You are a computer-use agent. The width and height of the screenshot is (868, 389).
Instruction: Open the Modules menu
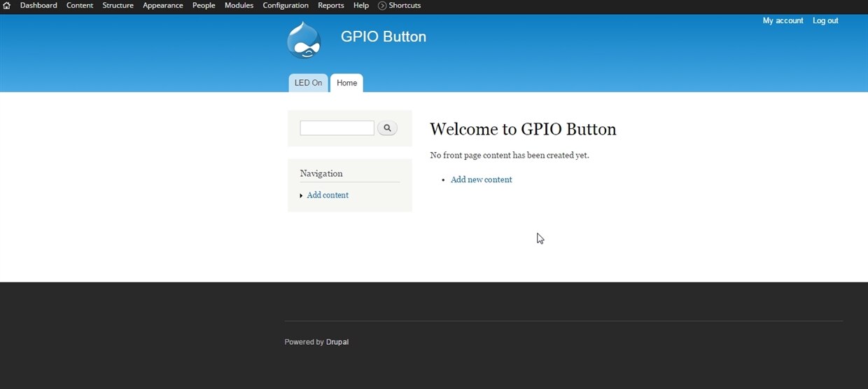tap(239, 6)
